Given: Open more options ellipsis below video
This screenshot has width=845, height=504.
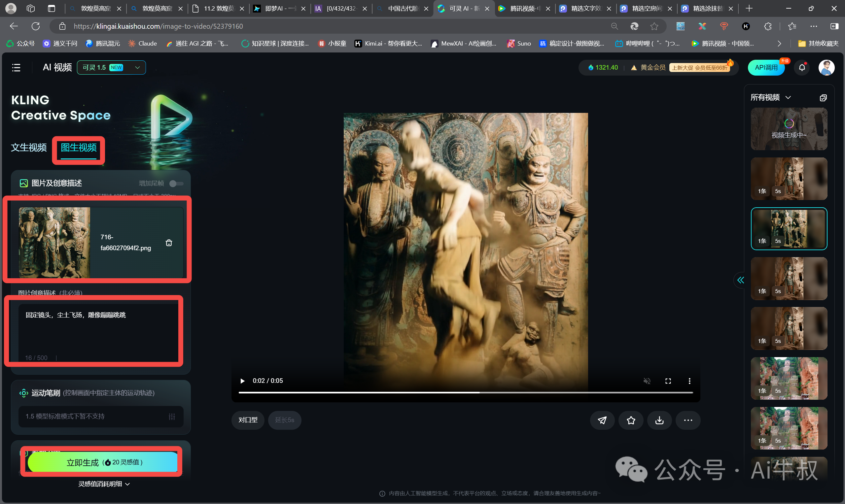Looking at the screenshot, I should pyautogui.click(x=688, y=420).
